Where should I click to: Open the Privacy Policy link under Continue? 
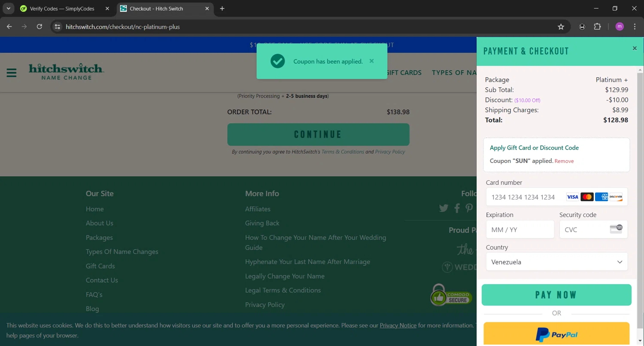(x=390, y=152)
